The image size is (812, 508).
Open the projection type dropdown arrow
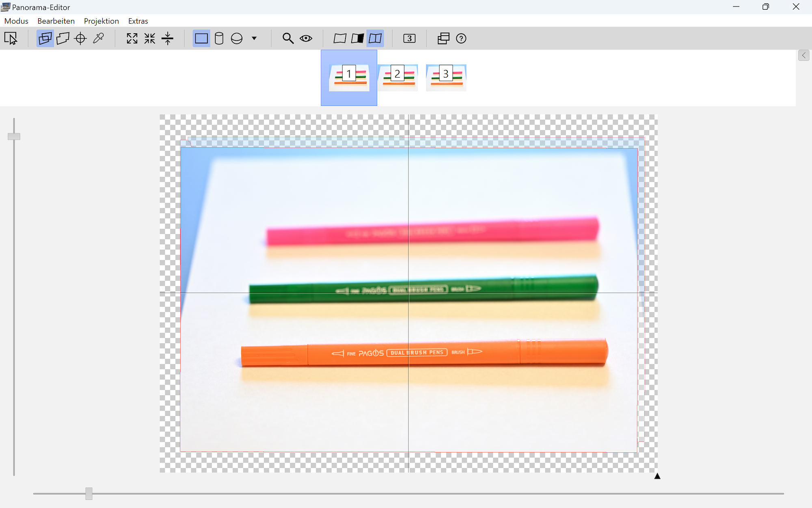click(x=254, y=39)
